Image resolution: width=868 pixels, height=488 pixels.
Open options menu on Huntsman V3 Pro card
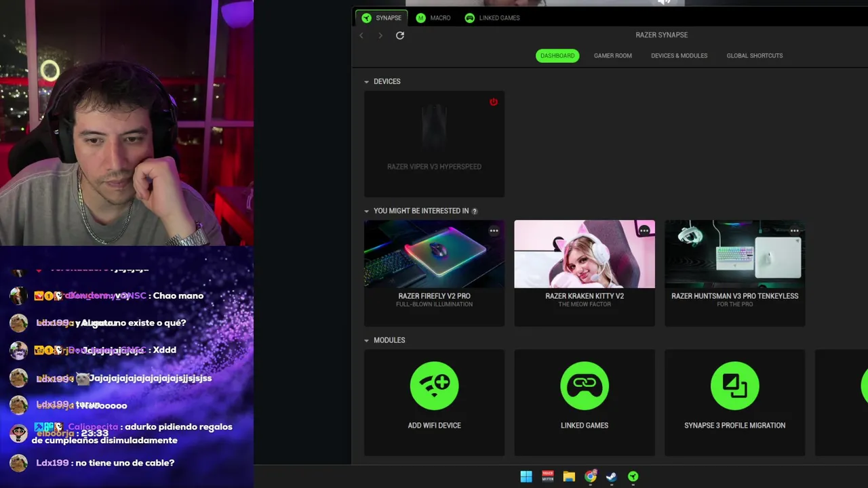tap(795, 231)
